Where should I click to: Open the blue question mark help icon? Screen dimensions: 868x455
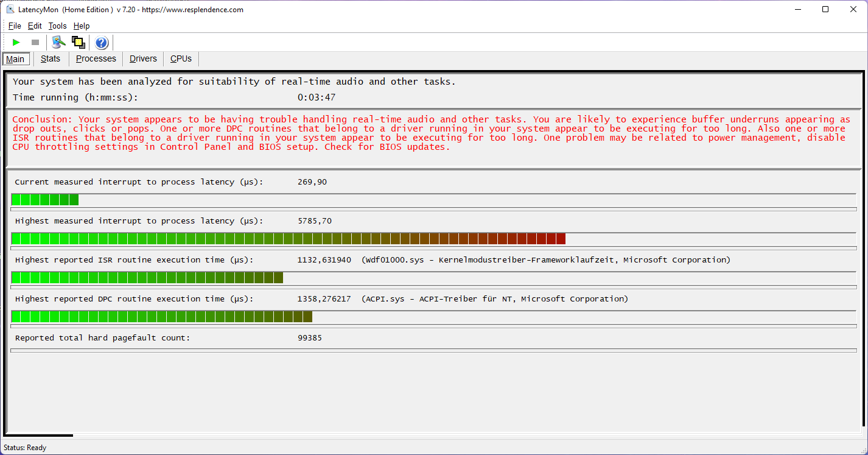pyautogui.click(x=102, y=42)
